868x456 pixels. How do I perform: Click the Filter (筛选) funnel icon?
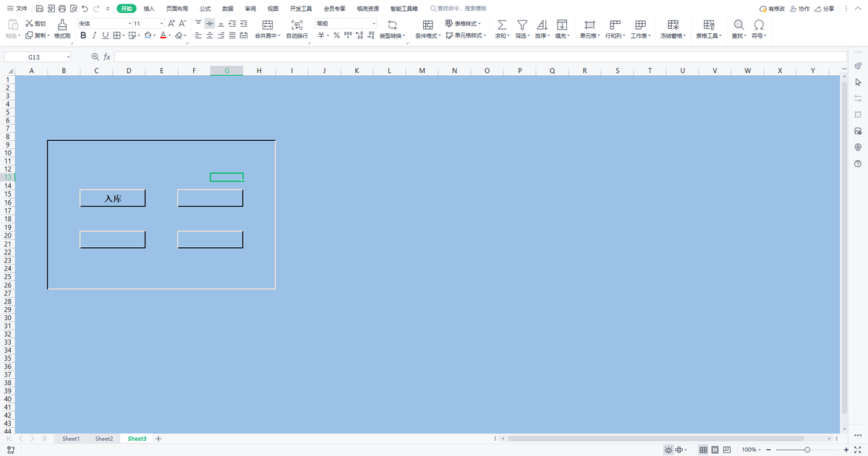[x=522, y=25]
